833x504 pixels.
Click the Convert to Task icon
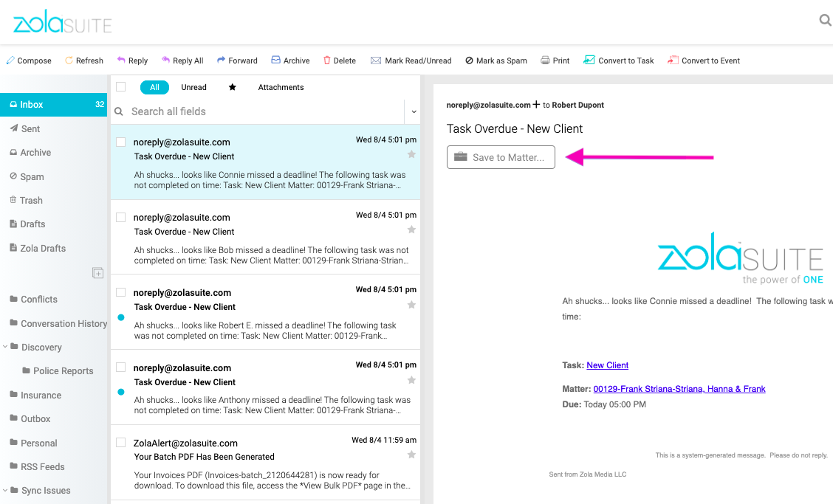click(x=589, y=60)
